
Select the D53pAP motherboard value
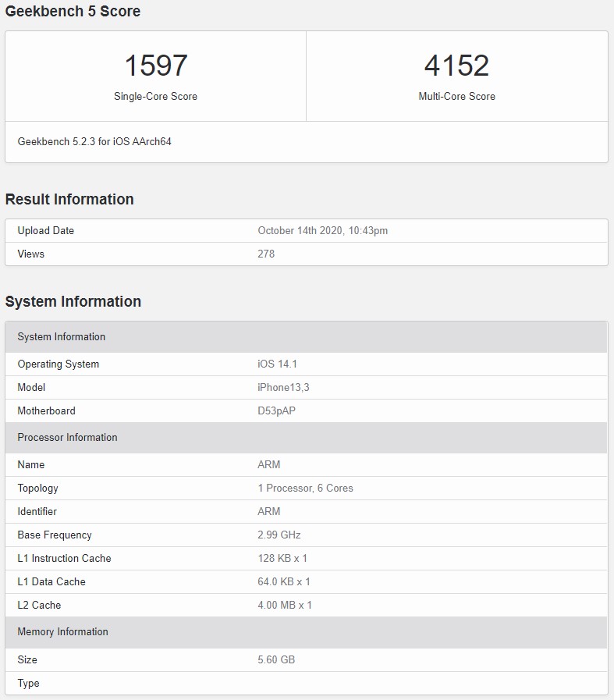pos(276,410)
